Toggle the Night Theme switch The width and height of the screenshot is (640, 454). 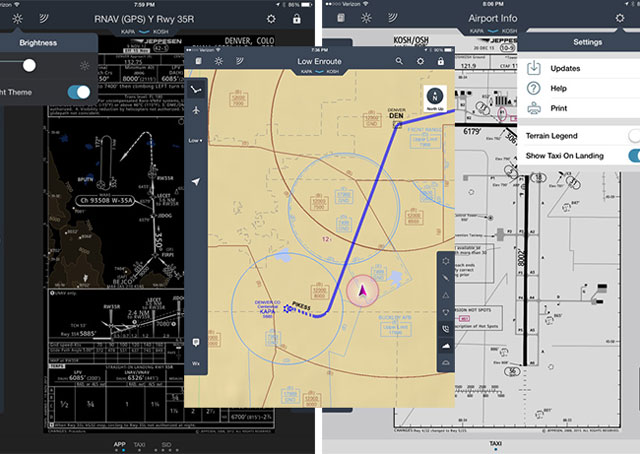pos(79,92)
